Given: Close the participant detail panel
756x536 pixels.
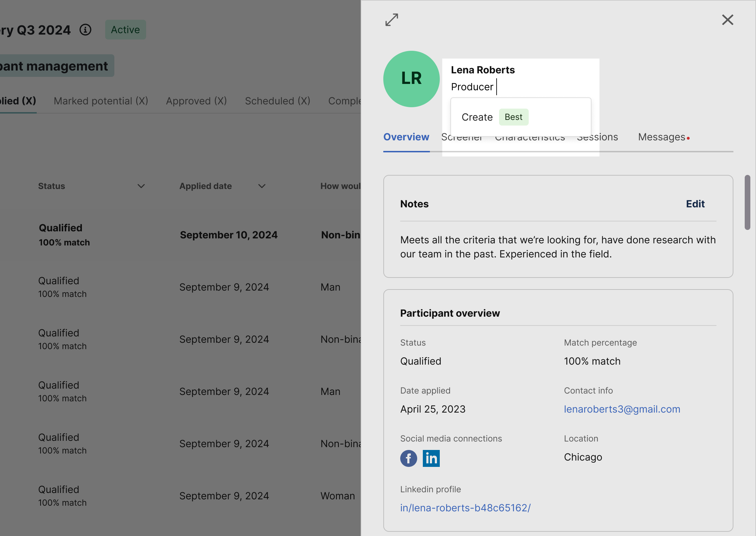Looking at the screenshot, I should [x=727, y=20].
